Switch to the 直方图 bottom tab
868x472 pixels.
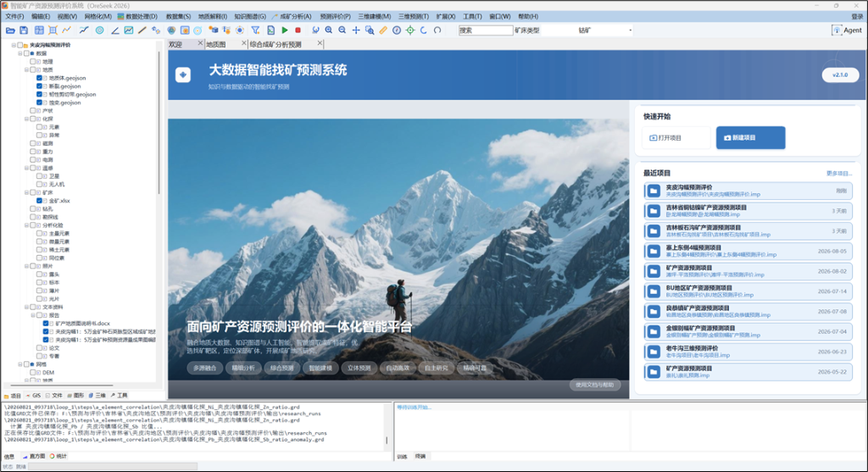[34, 457]
